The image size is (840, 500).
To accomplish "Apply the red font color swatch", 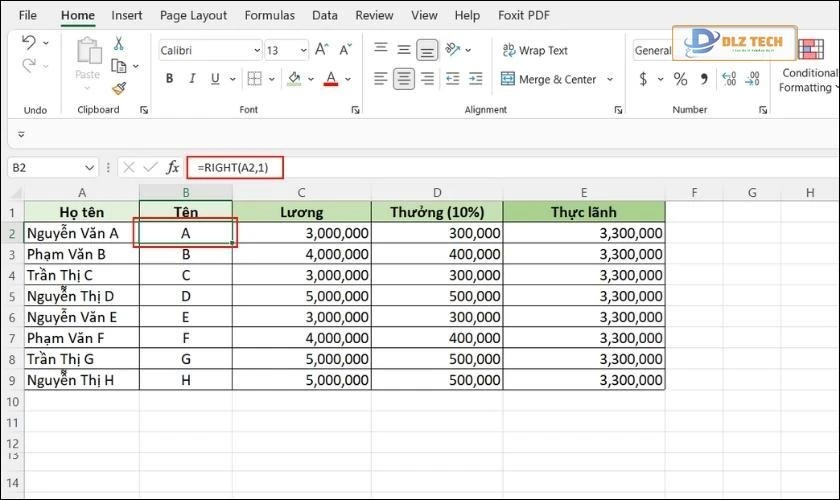I will click(330, 79).
